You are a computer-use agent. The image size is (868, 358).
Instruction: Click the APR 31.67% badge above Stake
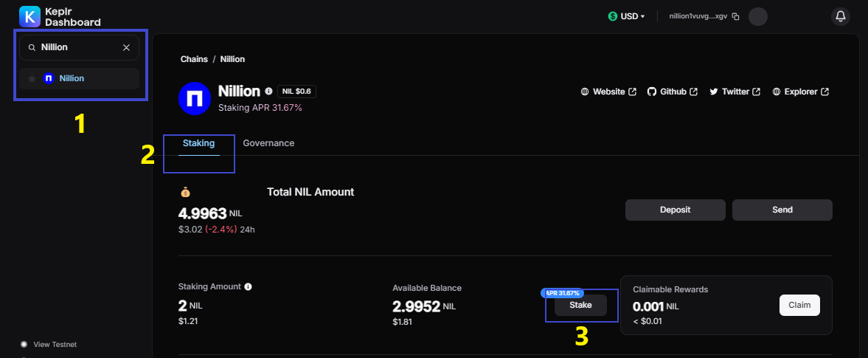point(562,293)
